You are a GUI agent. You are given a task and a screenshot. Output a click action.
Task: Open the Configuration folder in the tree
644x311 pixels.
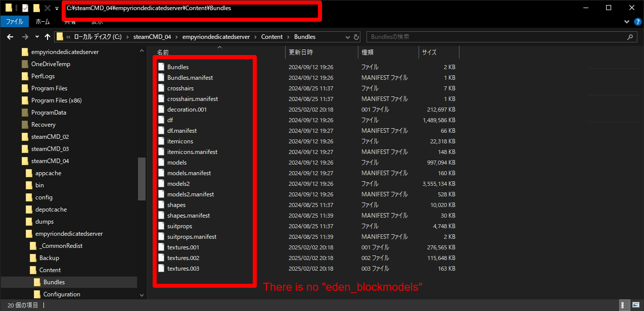click(62, 294)
